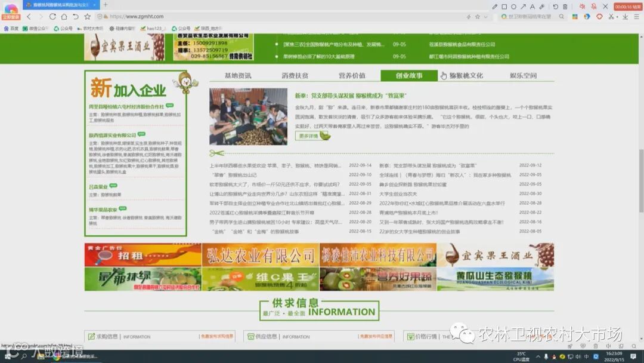Click the 免费发布供应信息 link

(x=376, y=336)
